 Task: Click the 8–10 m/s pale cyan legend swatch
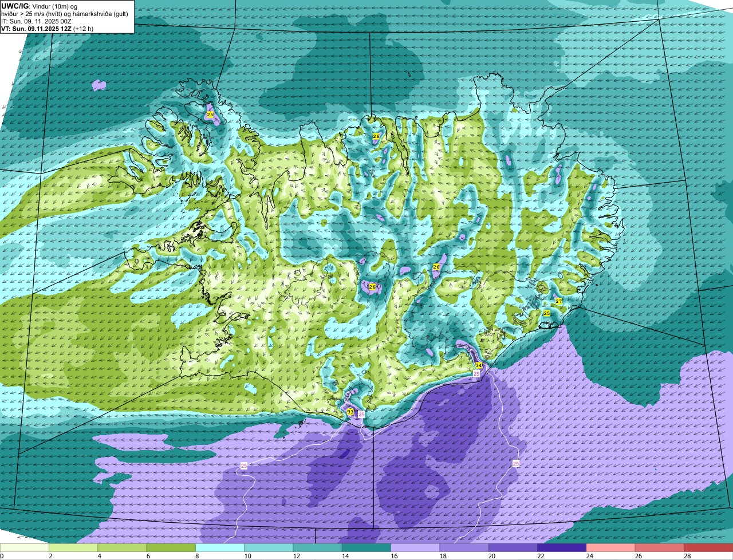click(x=220, y=547)
